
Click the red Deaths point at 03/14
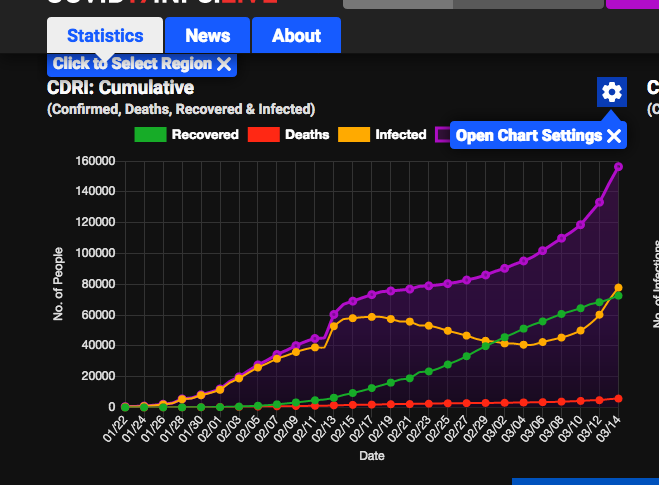coord(618,398)
